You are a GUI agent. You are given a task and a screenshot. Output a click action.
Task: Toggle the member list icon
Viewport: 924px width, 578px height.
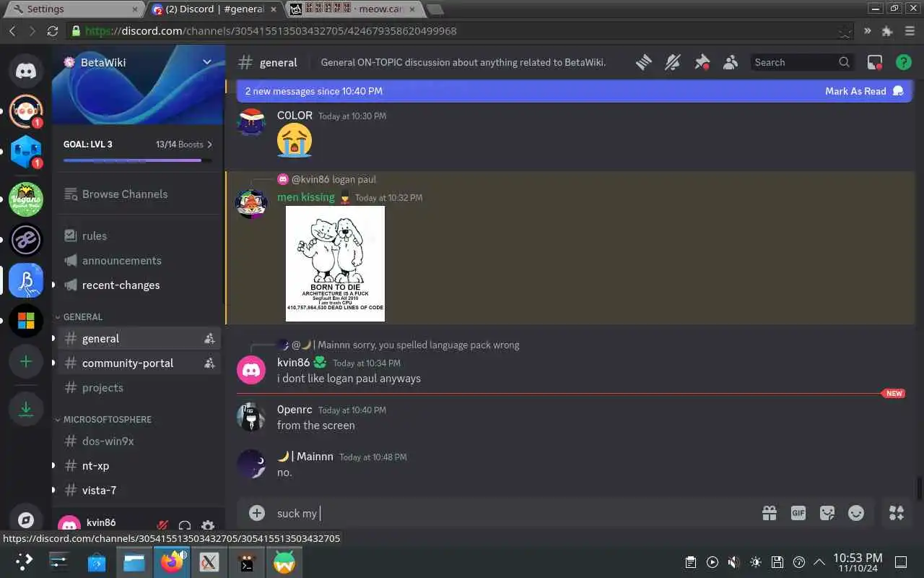pyautogui.click(x=731, y=63)
